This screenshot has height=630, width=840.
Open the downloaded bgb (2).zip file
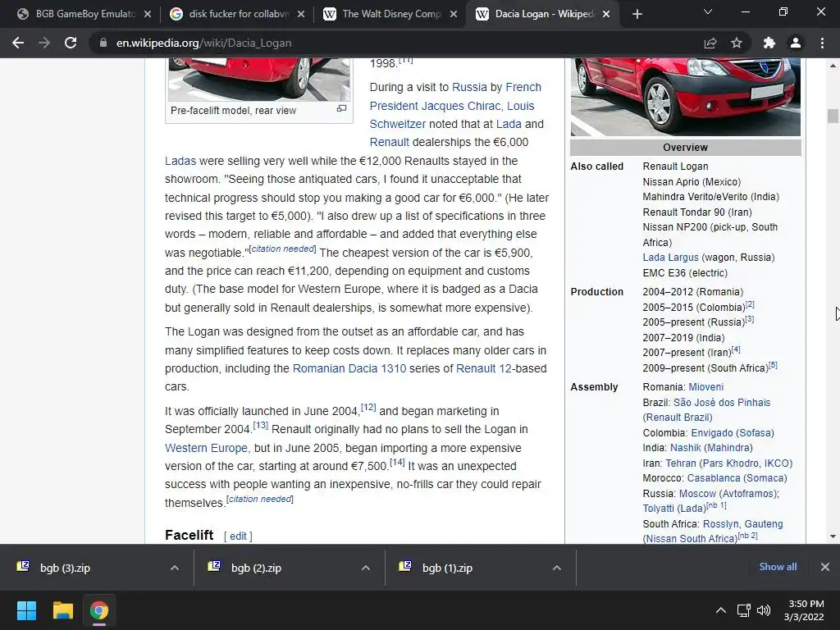[256, 568]
